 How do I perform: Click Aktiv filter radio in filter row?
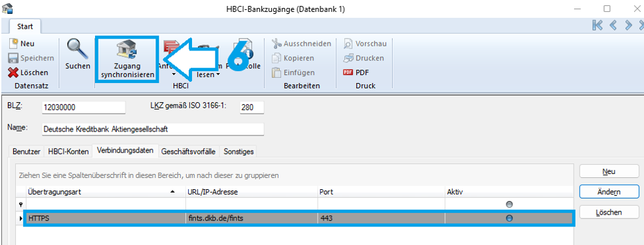(x=509, y=204)
